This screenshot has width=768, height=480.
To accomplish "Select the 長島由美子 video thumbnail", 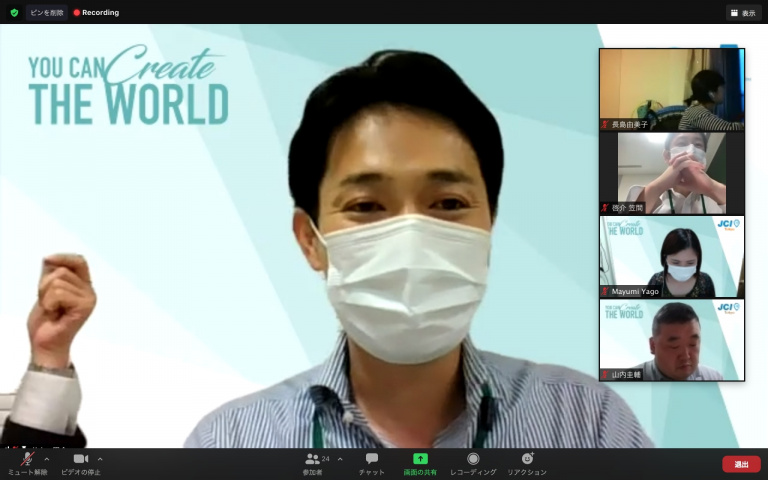I will (x=672, y=88).
